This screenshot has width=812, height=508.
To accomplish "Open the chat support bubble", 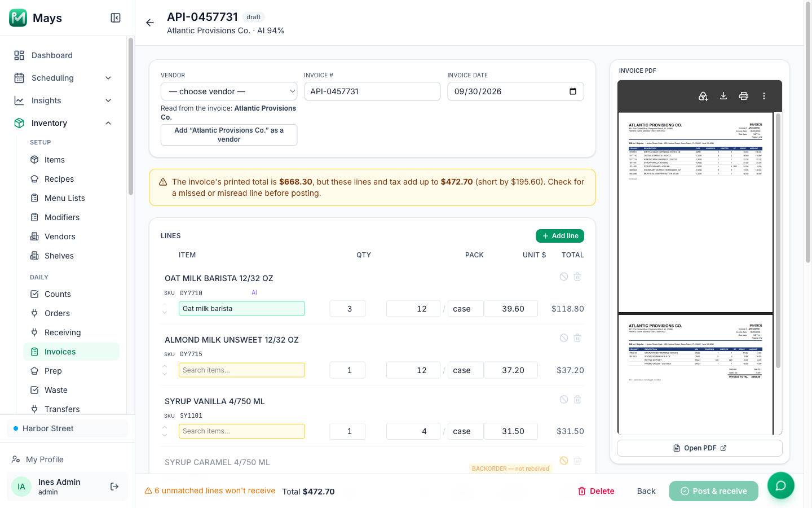I will [781, 485].
